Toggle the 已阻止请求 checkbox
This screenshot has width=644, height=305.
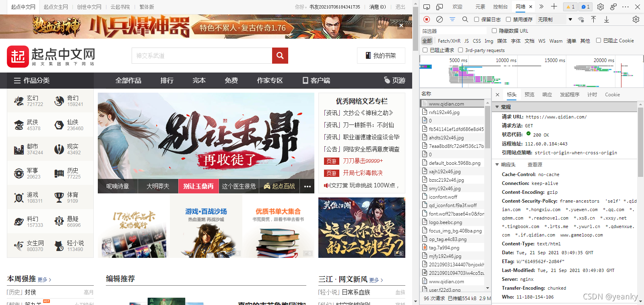click(425, 50)
